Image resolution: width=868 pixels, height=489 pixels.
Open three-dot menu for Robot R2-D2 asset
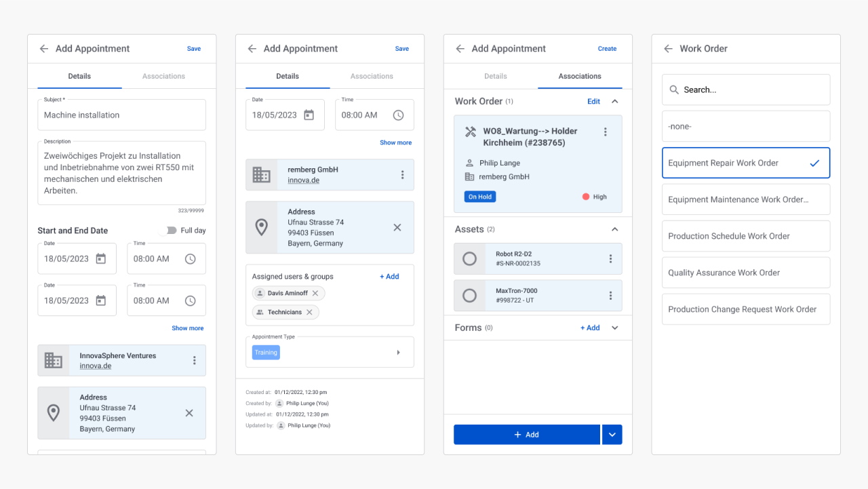point(610,258)
